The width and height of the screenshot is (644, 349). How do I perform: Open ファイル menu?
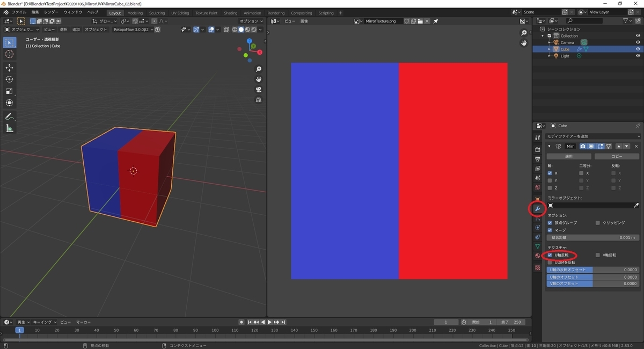(x=19, y=12)
